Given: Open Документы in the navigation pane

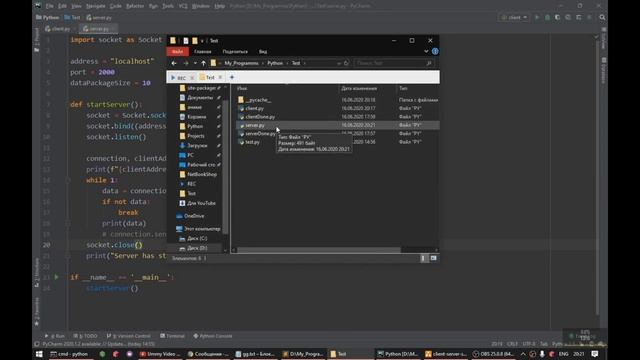Looking at the screenshot, I should 200,98.
